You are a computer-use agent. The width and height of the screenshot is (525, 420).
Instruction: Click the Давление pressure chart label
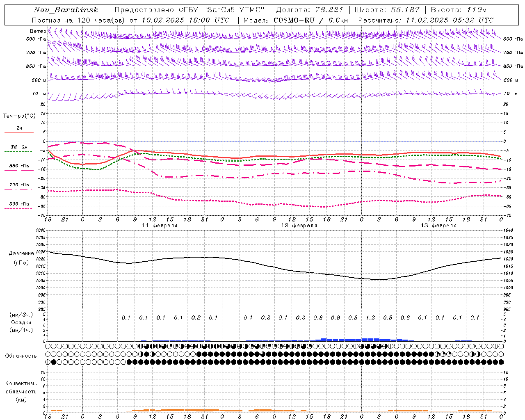pos(21,253)
